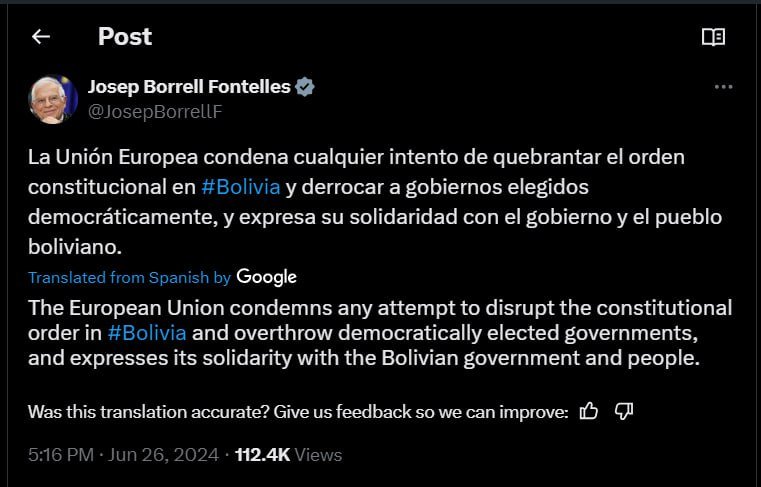This screenshot has height=487, width=761.
Task: Click the 5:16 PM post time
Action: coord(61,455)
